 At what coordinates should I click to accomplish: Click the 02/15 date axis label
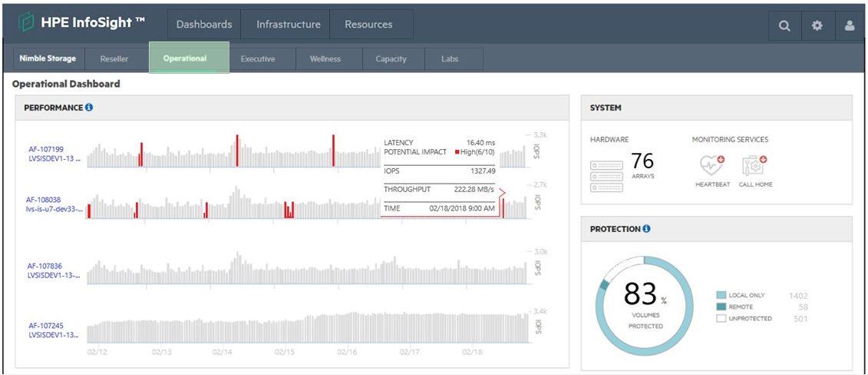[284, 352]
